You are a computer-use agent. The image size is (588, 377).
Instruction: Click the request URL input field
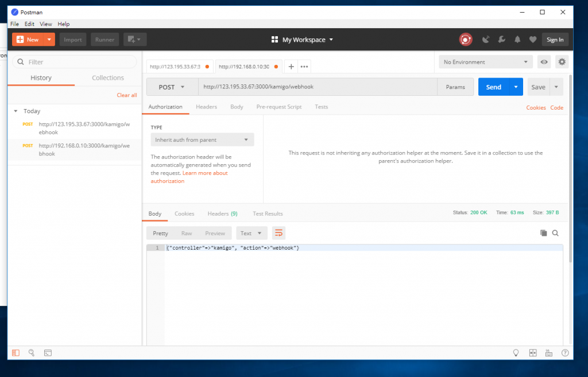pyautogui.click(x=318, y=87)
